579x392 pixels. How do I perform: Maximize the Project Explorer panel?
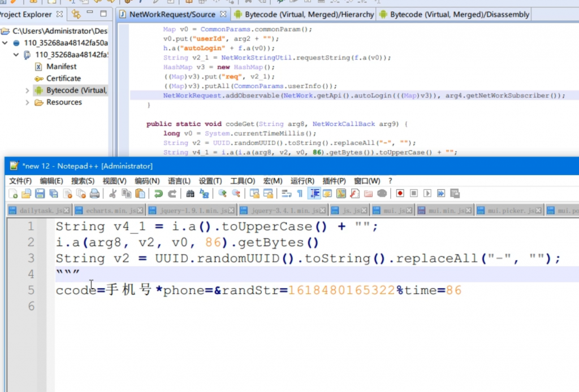click(103, 14)
